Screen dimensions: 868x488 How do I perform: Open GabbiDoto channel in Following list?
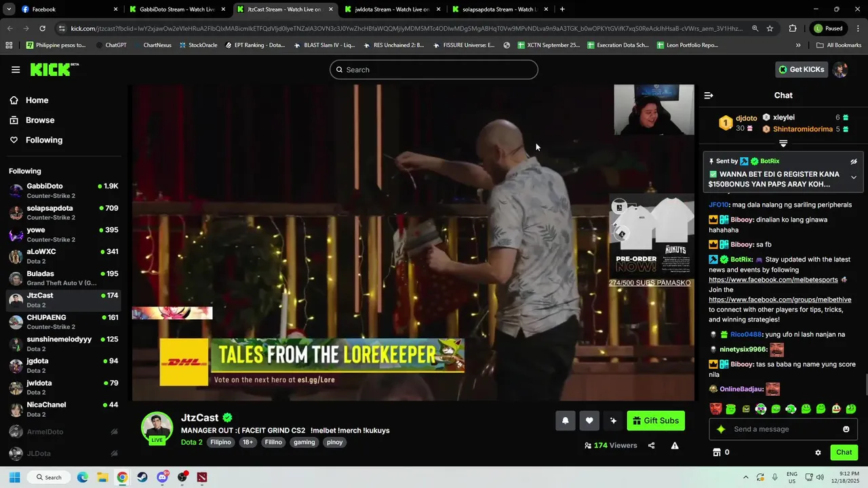click(64, 190)
